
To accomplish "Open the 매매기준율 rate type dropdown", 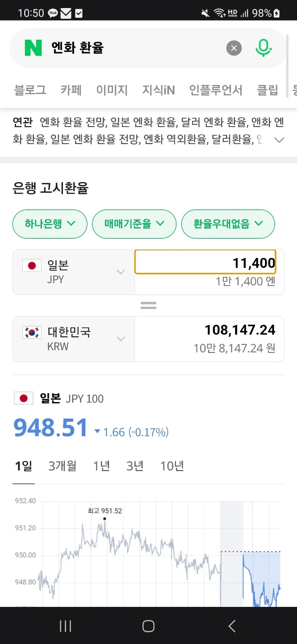I will pos(134,224).
